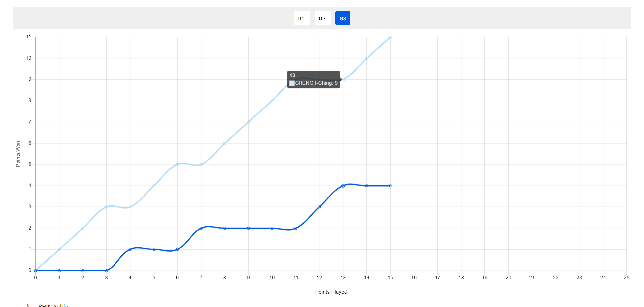The width and height of the screenshot is (644, 307).
Task: Click light blue line's final point at 11 points won
Action: [x=390, y=37]
